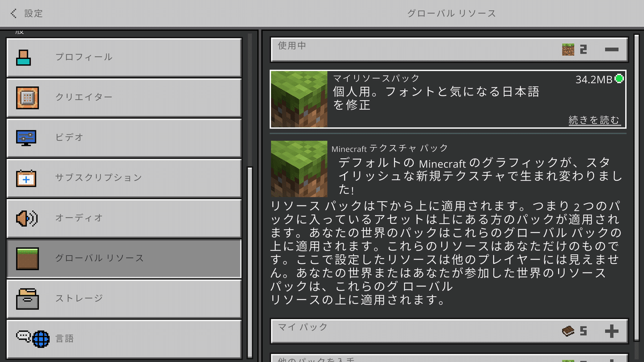
Task: Open オーディオ settings via speaker icon
Action: [26, 218]
